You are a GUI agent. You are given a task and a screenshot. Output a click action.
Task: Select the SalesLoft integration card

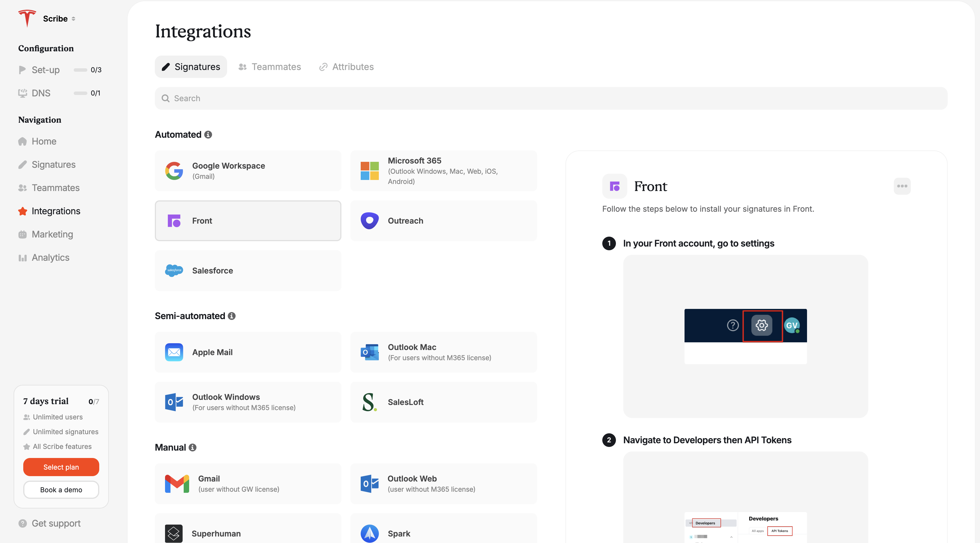point(443,402)
